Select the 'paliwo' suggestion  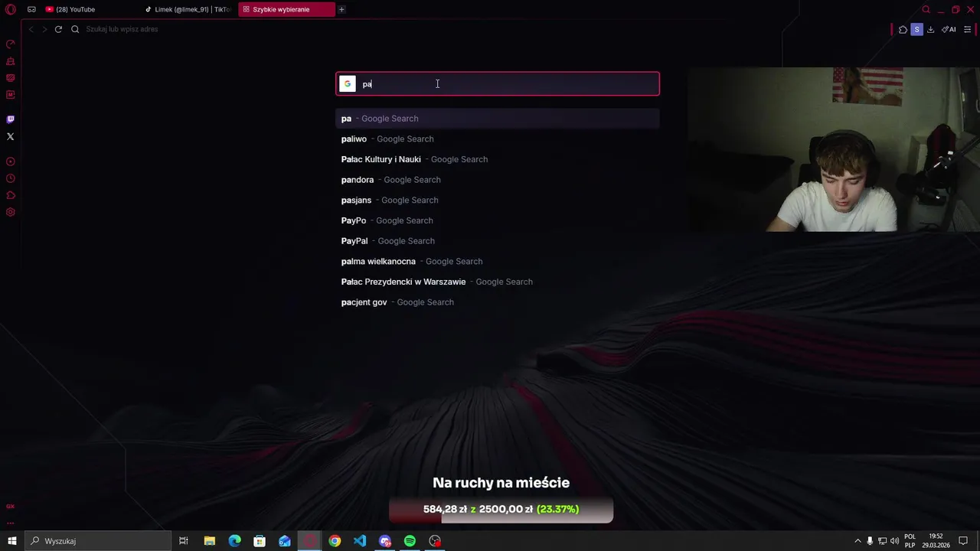coord(498,139)
